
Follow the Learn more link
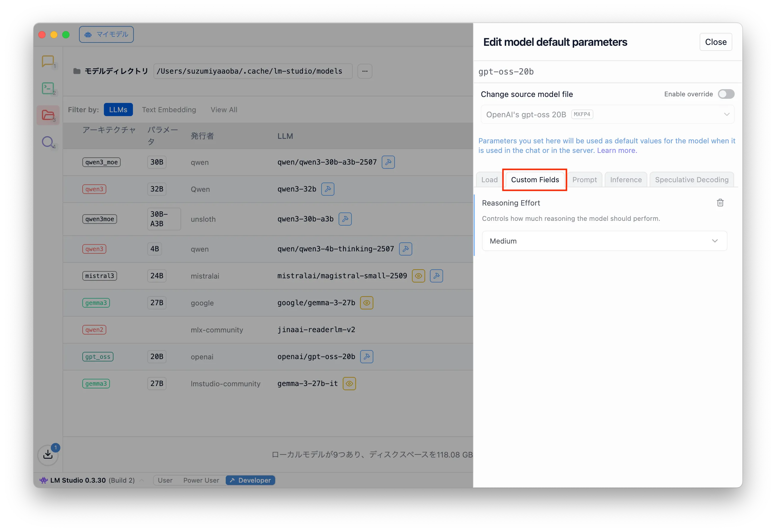(617, 151)
